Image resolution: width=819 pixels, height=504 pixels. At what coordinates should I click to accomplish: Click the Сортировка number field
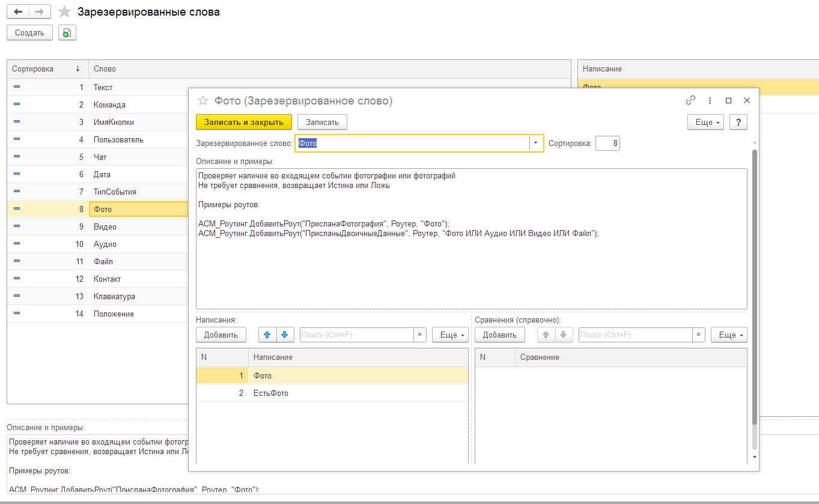coord(607,144)
